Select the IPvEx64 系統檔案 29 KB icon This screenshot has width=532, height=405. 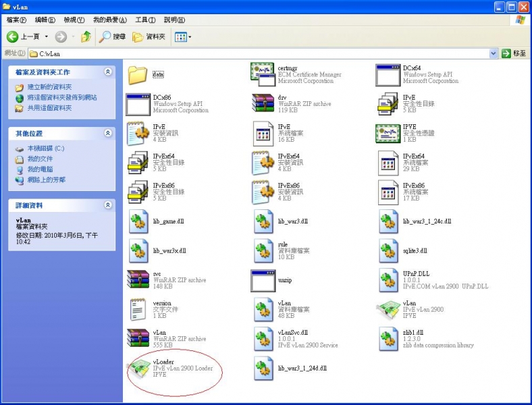388,163
